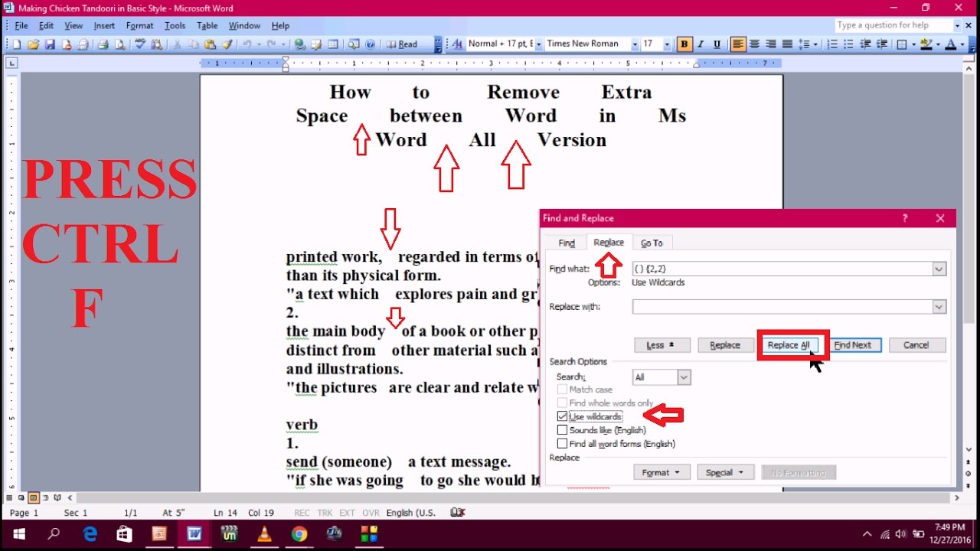
Task: Open the Tools menu
Action: coord(175,25)
